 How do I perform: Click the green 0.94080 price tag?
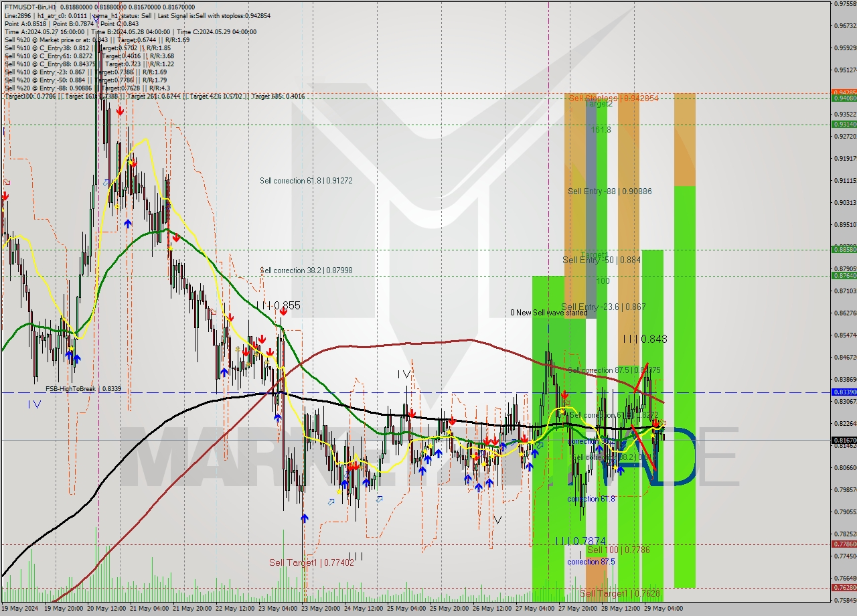point(844,98)
